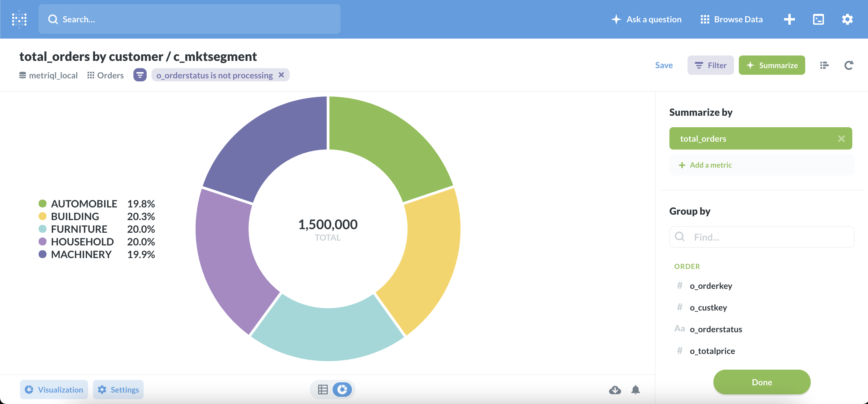The width and height of the screenshot is (868, 404).
Task: Show the notebook editor icon
Action: pos(824,65)
